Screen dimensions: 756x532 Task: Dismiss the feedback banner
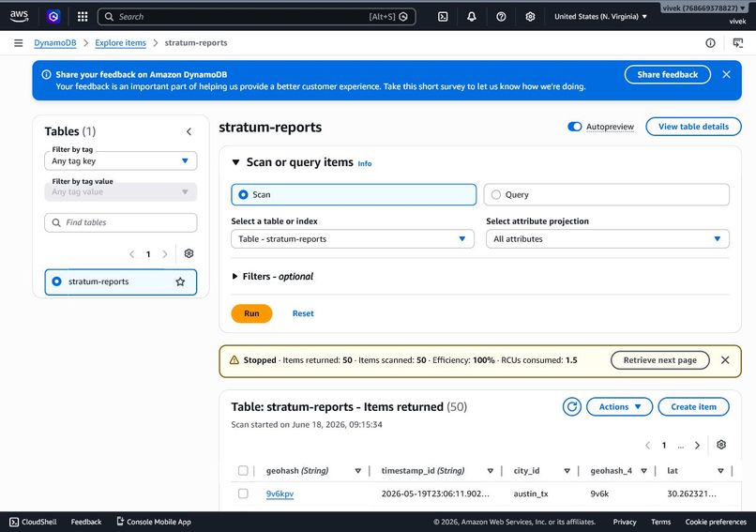coord(726,74)
